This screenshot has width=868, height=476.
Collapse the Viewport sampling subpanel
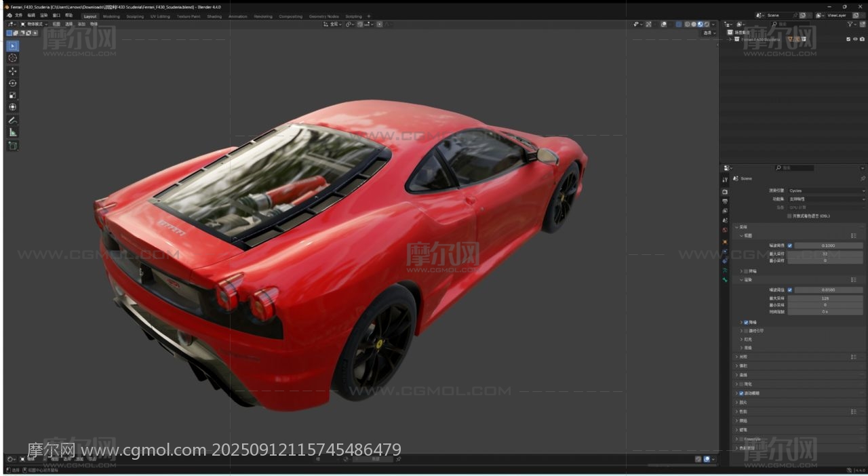(741, 236)
